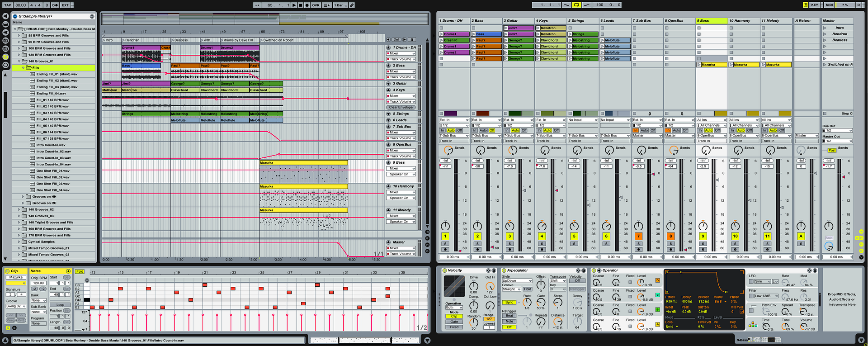Click the Punch-In switch icon
868x346 pixels.
pyautogui.click(x=567, y=5)
